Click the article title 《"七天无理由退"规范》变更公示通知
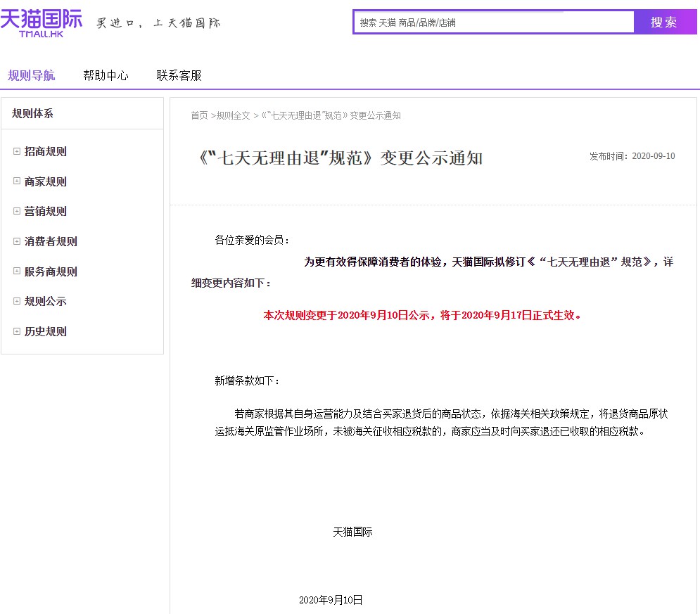The image size is (700, 614). click(341, 158)
